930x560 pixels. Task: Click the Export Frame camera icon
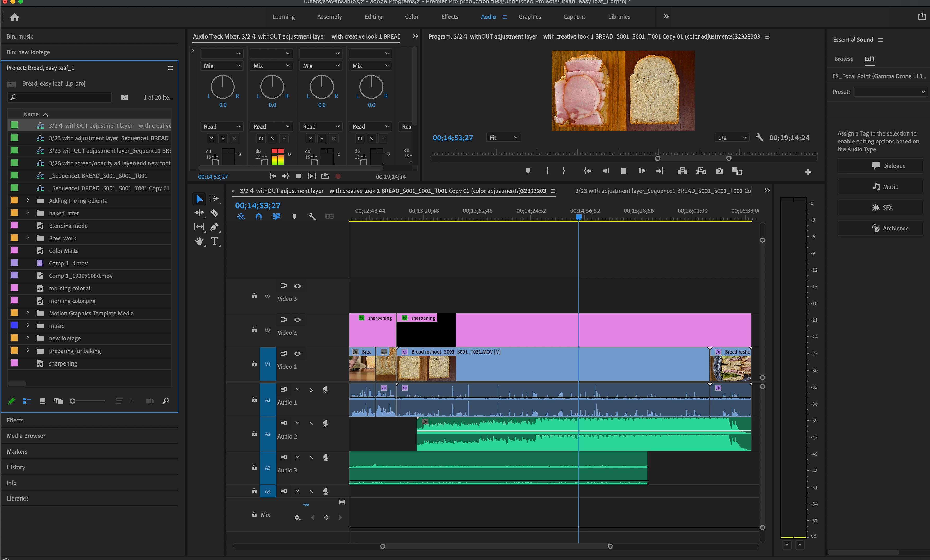[x=719, y=171]
